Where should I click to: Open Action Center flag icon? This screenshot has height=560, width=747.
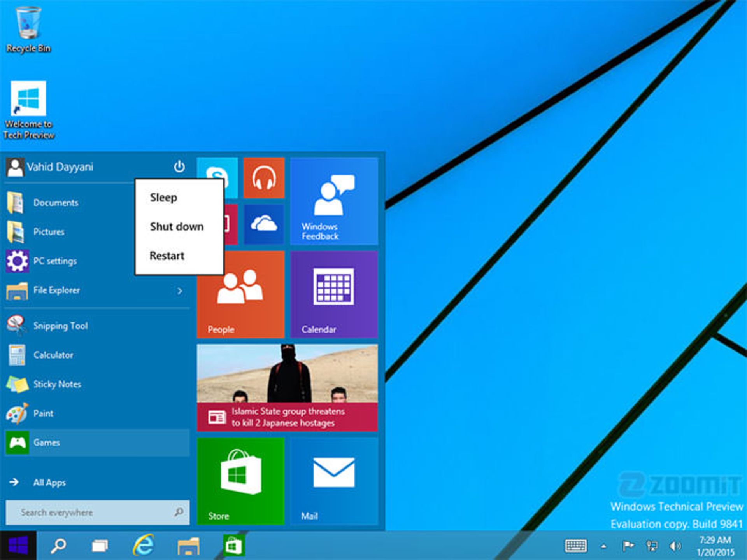[628, 546]
